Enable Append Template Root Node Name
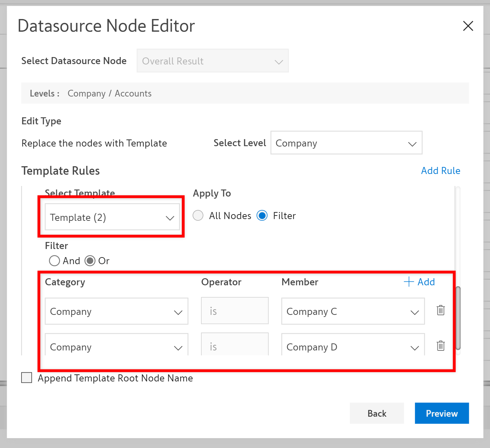Viewport: 490px width, 448px height. coord(27,378)
